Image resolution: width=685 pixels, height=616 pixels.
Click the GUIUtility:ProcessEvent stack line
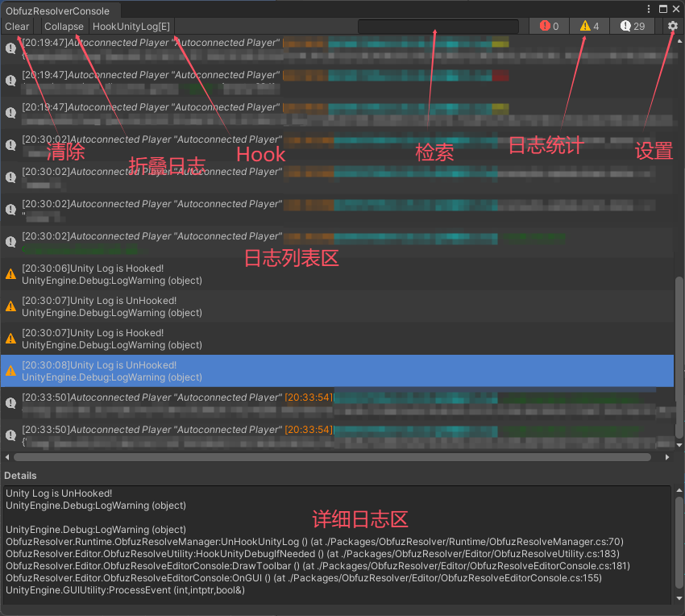click(125, 590)
